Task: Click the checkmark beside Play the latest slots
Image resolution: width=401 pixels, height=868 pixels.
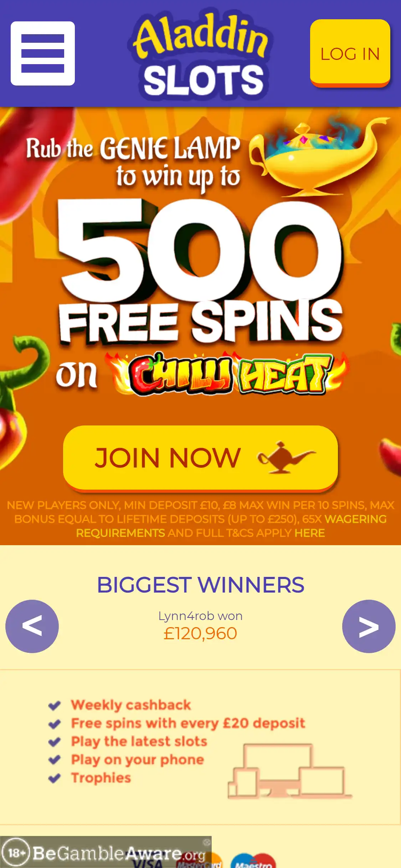Action: pos(54,742)
